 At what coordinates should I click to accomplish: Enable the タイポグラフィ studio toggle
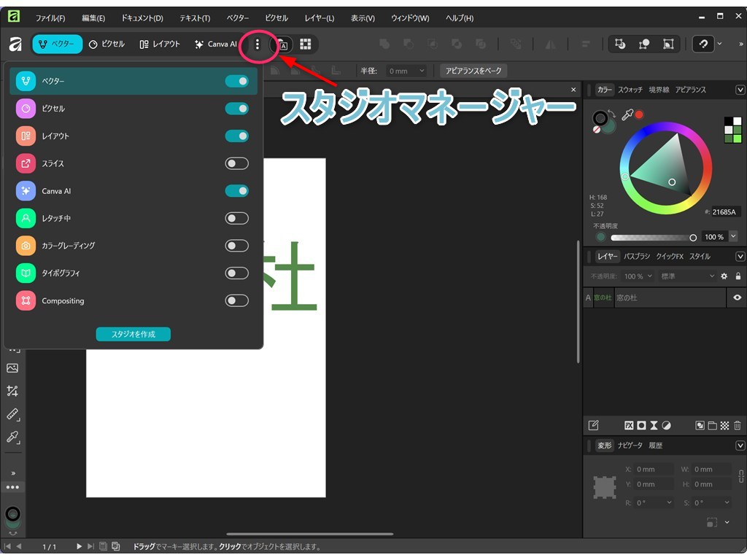pyautogui.click(x=236, y=273)
